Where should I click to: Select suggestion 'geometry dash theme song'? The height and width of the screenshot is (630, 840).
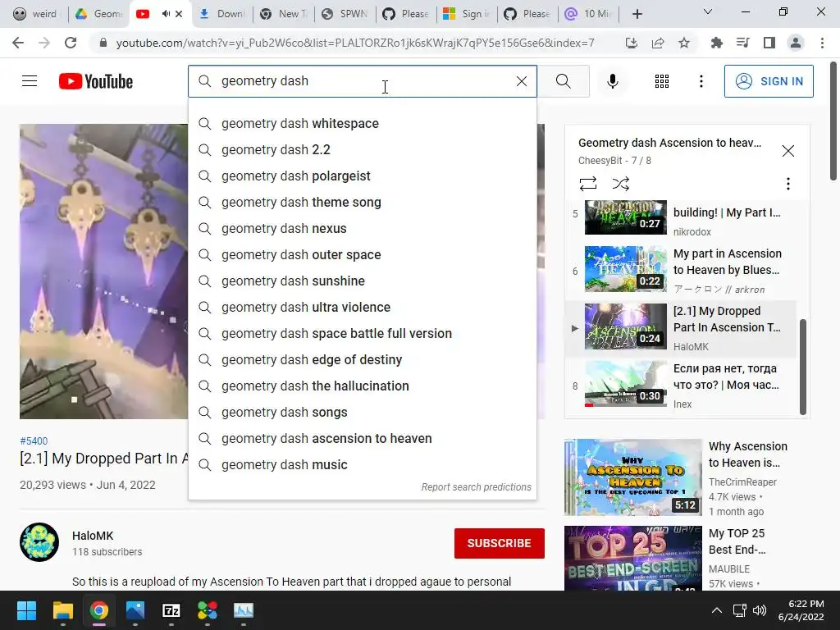click(362, 202)
